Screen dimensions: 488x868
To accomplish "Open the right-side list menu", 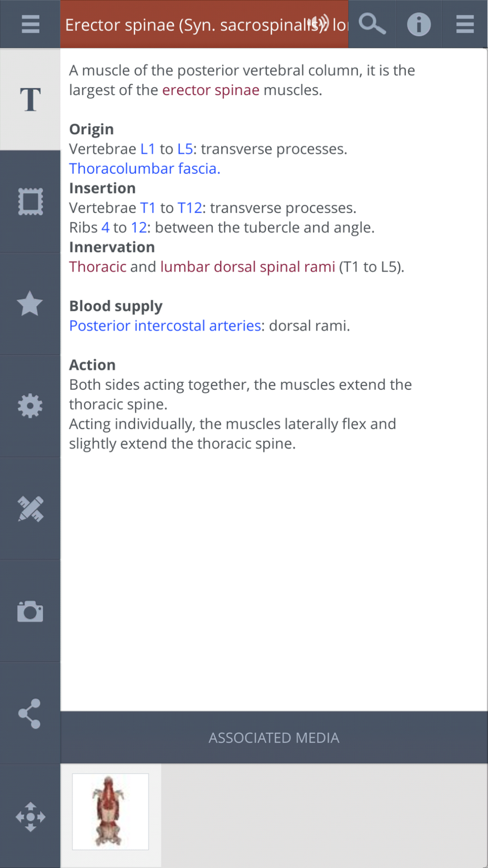I will tap(465, 24).
